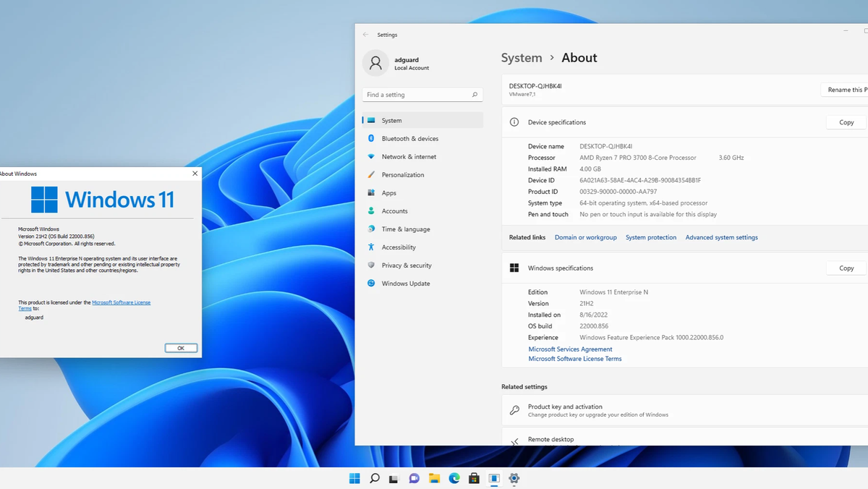Screen dimensions: 868x489
Task: Open Accessibility settings
Action: point(422,247)
